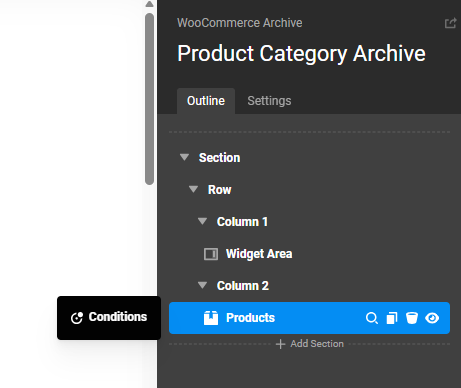Click the Product Category Archive title
461x388 pixels.
click(x=301, y=54)
